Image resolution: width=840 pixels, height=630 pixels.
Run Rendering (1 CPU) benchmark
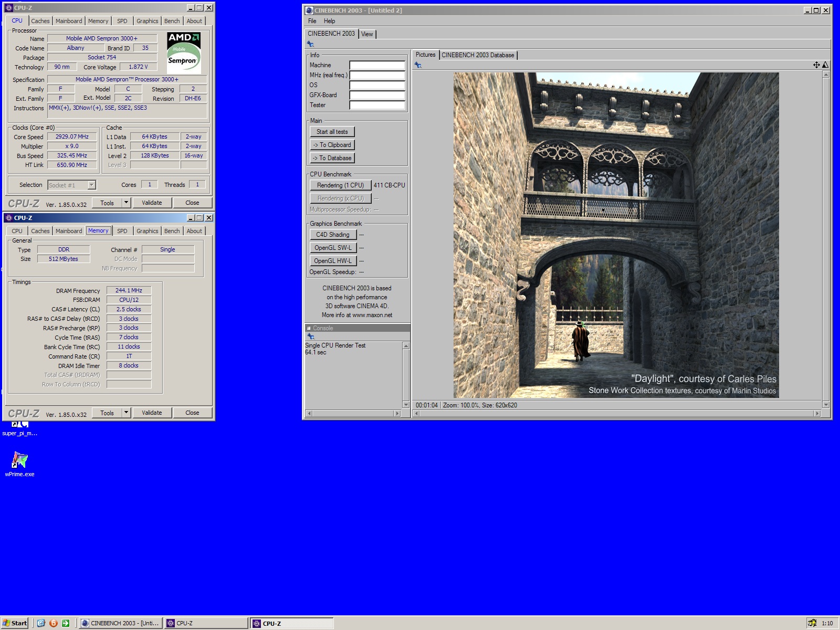point(340,185)
